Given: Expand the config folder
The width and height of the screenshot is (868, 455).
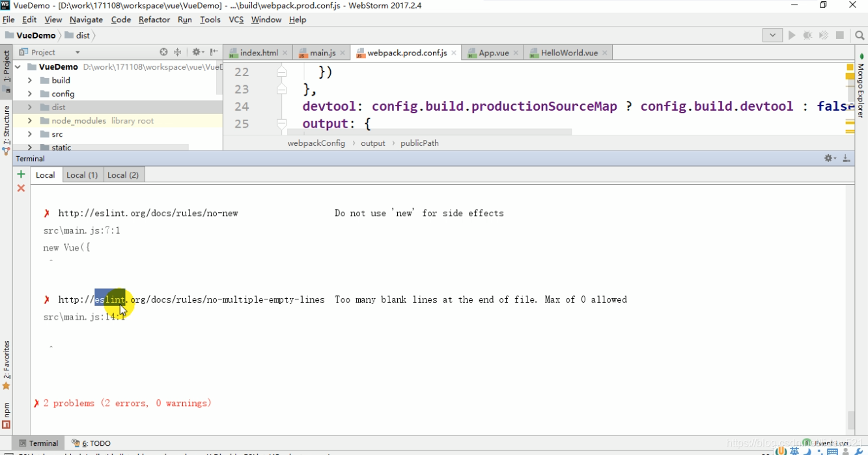Looking at the screenshot, I should 30,94.
